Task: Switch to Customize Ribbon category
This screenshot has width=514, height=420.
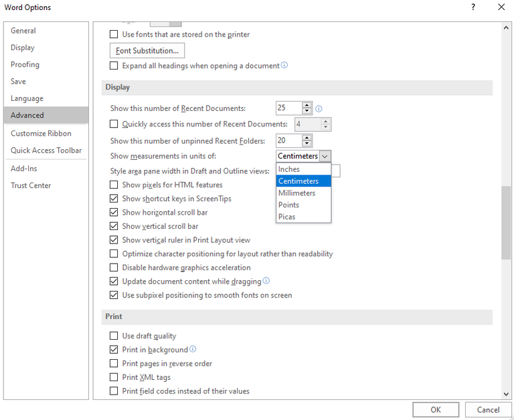Action: pos(41,134)
